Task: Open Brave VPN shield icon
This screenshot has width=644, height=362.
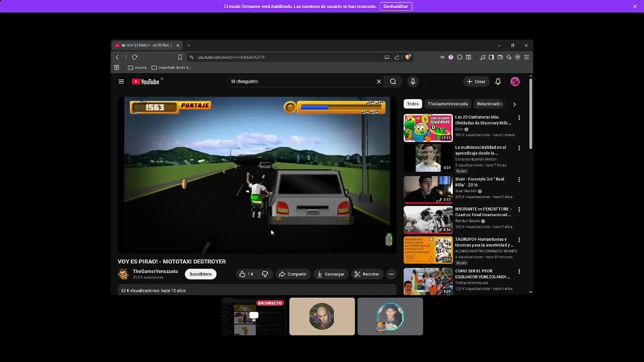Action: tap(518, 57)
